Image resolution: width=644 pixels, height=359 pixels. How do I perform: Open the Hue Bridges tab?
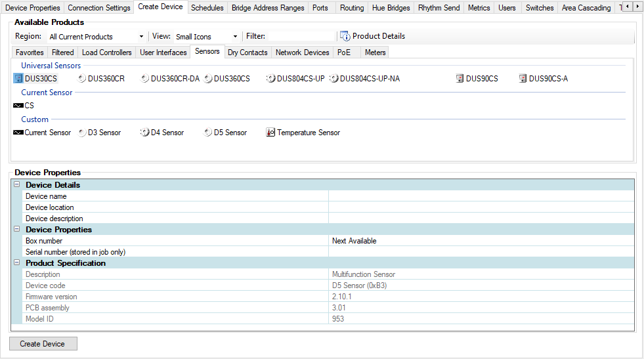pos(391,8)
